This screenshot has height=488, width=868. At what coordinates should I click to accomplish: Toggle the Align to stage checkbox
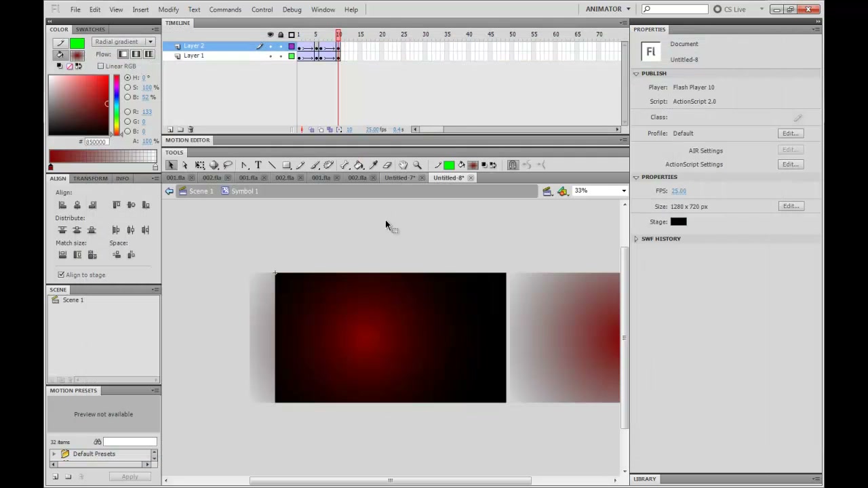61,274
